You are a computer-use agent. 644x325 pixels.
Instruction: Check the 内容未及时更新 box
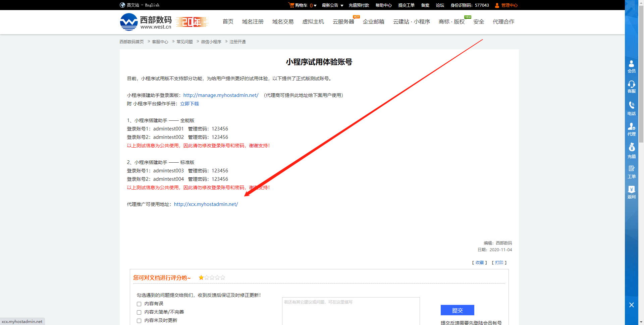click(x=139, y=321)
